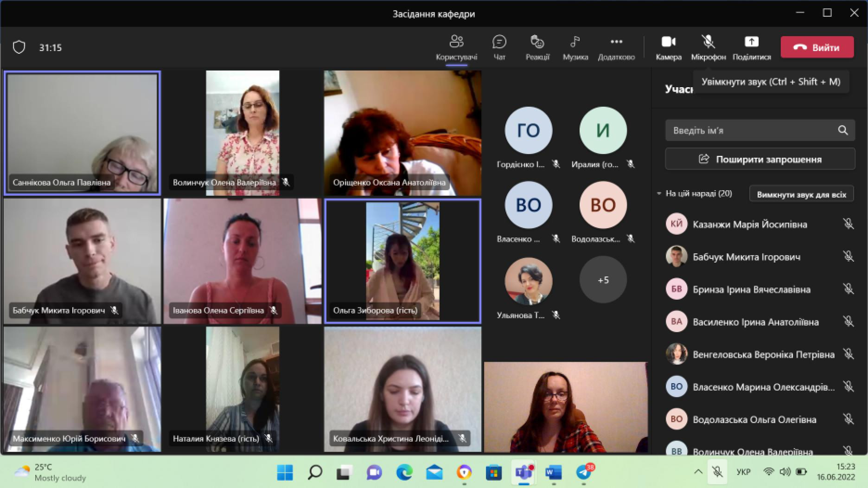Open Telegram from taskbar
The height and width of the screenshot is (488, 868).
[x=584, y=472]
